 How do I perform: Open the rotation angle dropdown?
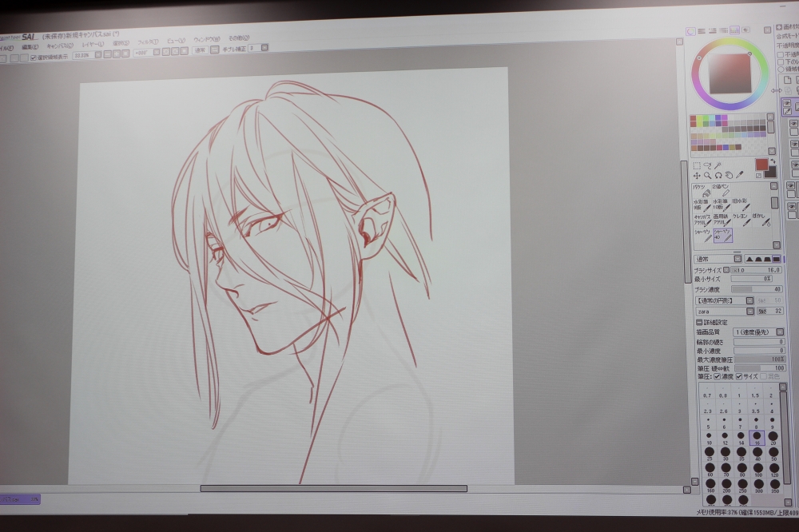point(157,52)
